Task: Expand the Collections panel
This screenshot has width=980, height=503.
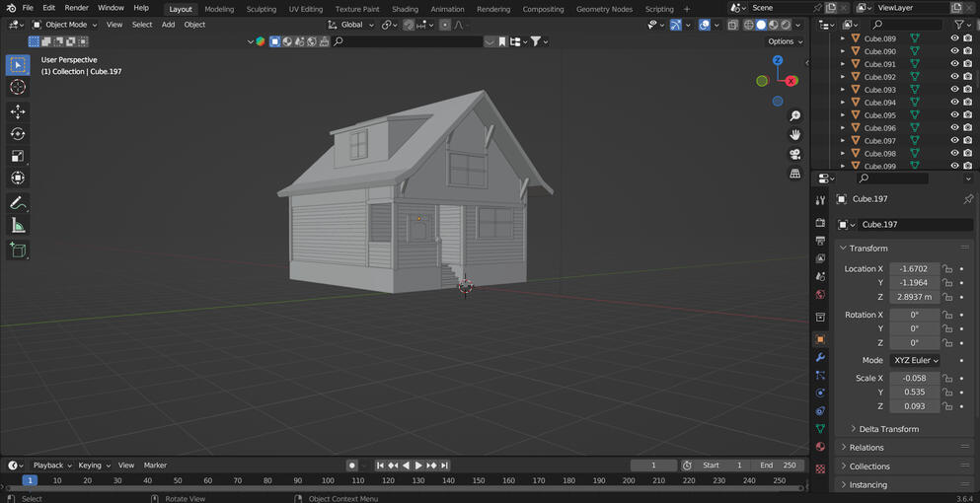Action: 868,467
